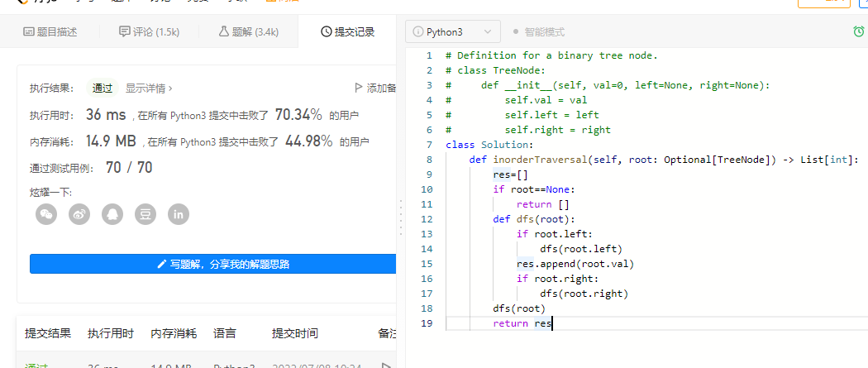Click the play arrow beside 添加备注
The height and width of the screenshot is (368, 868).
(358, 88)
